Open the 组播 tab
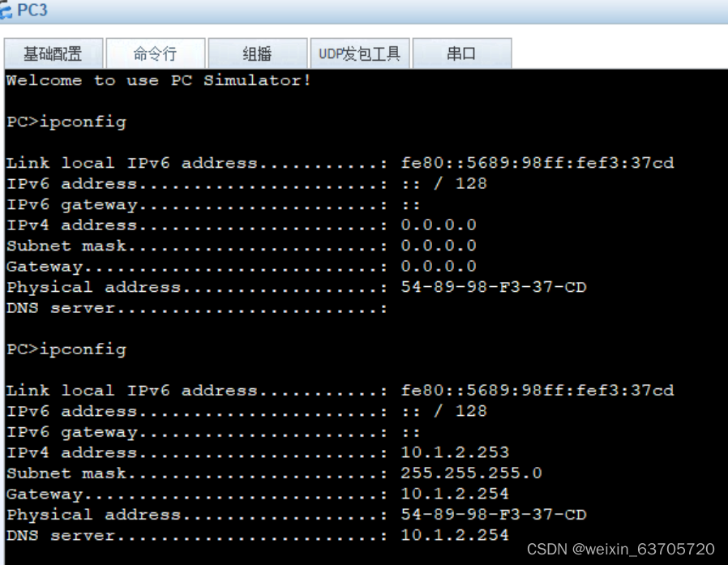728x565 pixels. tap(257, 53)
